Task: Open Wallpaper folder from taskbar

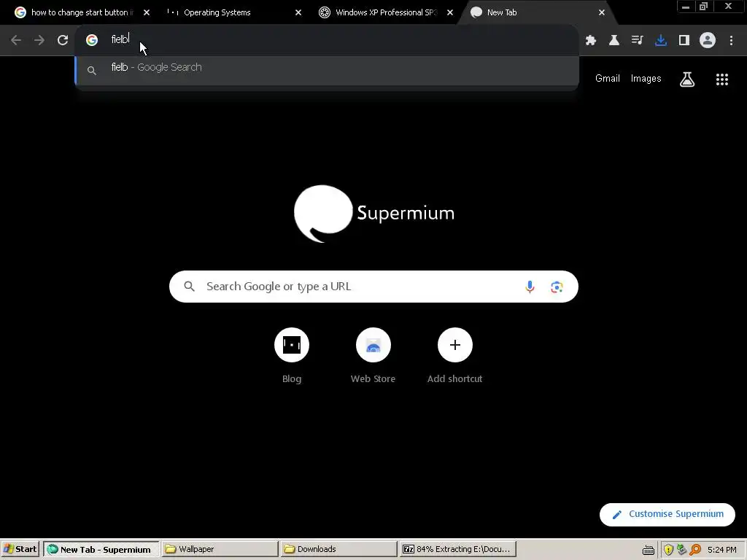Action: tap(219, 549)
